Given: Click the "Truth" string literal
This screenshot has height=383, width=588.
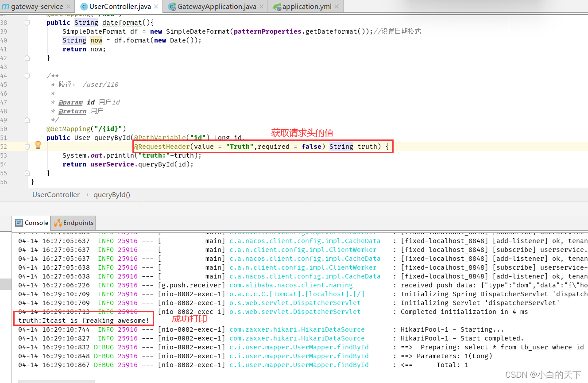Looking at the screenshot, I should [x=240, y=147].
